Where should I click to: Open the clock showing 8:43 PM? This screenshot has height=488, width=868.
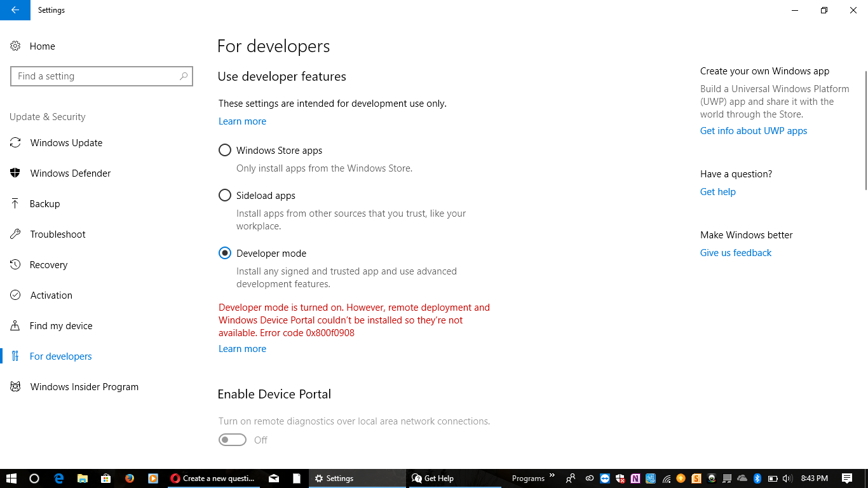(x=815, y=478)
